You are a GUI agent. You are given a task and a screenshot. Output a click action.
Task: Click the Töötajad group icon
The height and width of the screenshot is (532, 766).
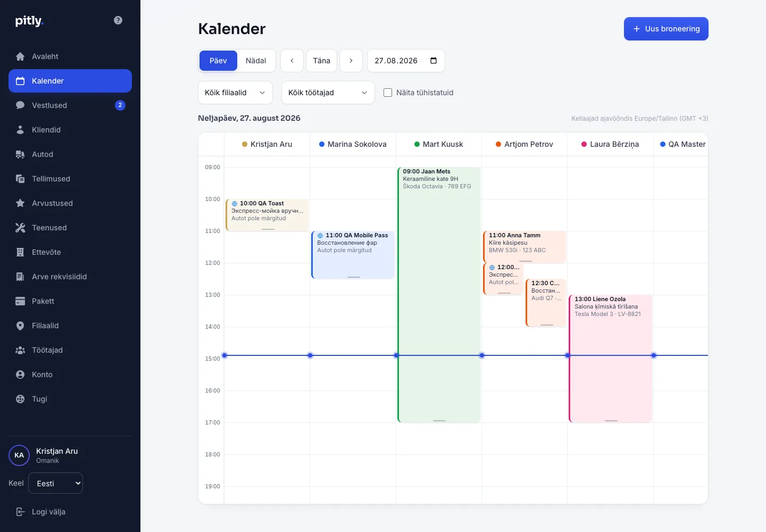pos(20,350)
